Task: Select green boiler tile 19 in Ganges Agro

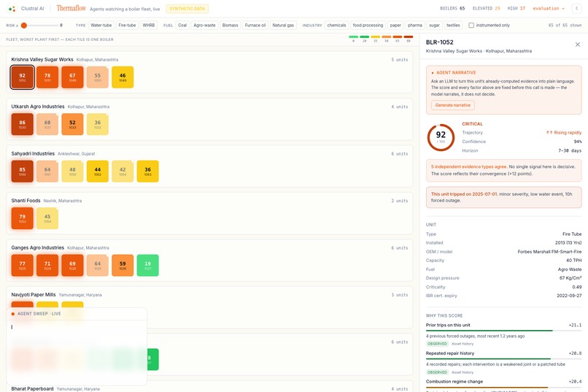Action: coord(148,265)
